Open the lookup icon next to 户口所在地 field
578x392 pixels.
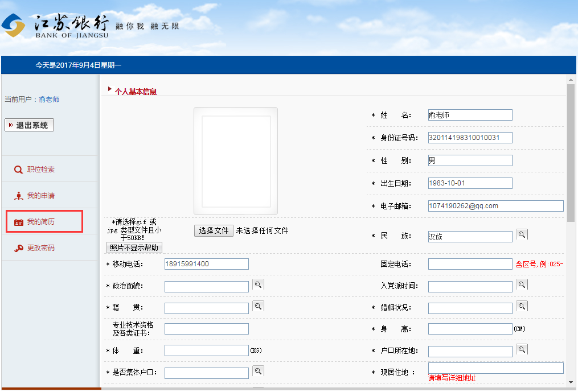click(522, 349)
